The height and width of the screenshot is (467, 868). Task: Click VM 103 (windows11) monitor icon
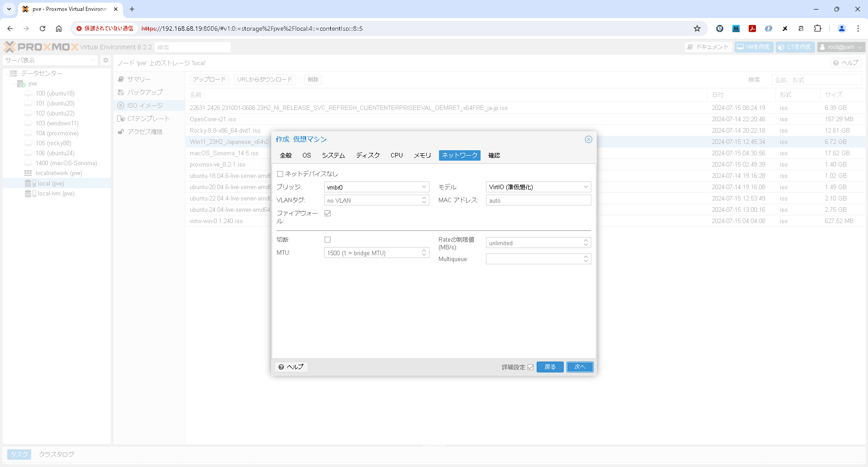[28, 124]
